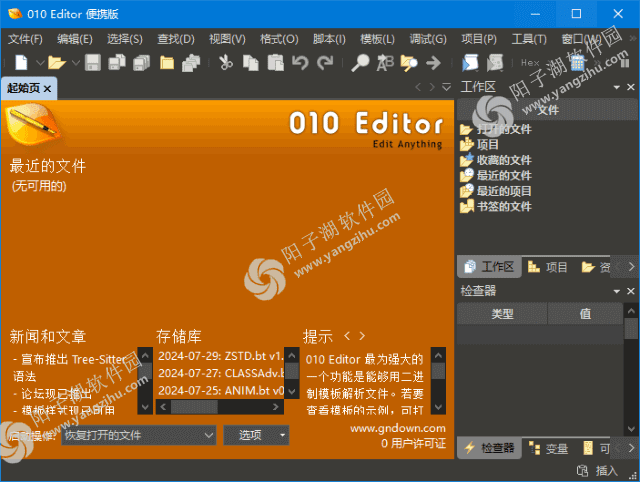This screenshot has width=640, height=482.
Task: Click the 插入 status bar indicator
Action: tap(606, 471)
